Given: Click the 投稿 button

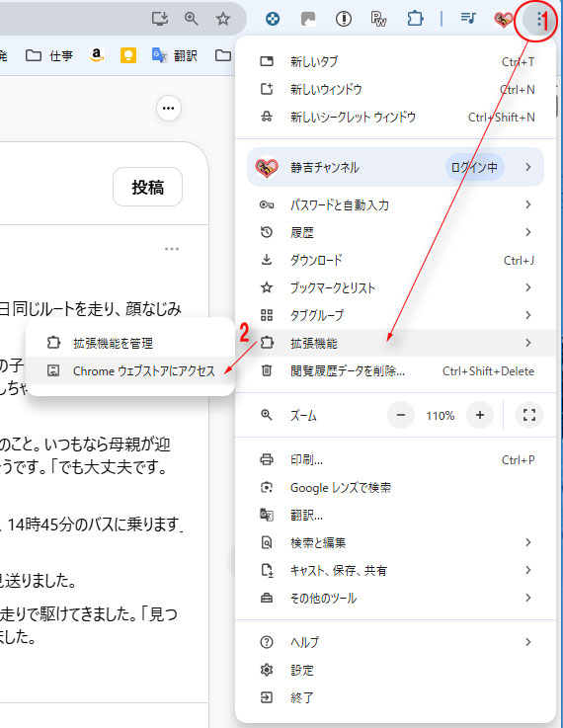Looking at the screenshot, I should coord(147,187).
